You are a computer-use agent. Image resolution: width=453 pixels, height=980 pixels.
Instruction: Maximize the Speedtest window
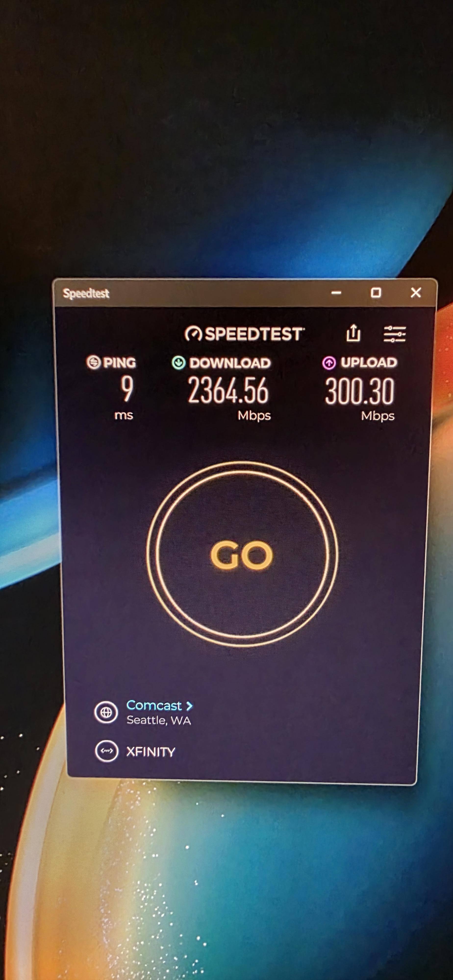click(376, 293)
